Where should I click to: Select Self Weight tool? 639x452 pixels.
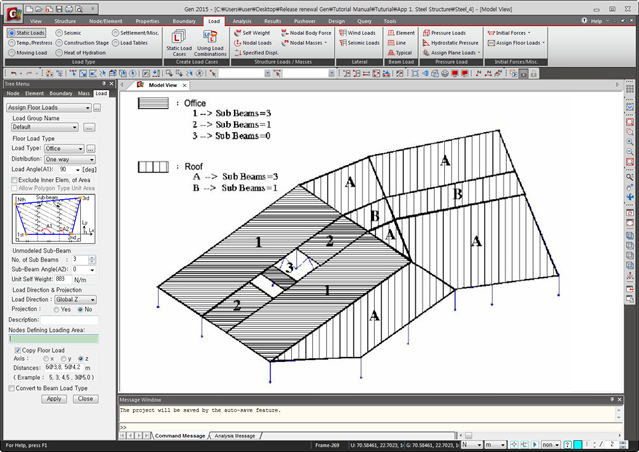tap(252, 33)
